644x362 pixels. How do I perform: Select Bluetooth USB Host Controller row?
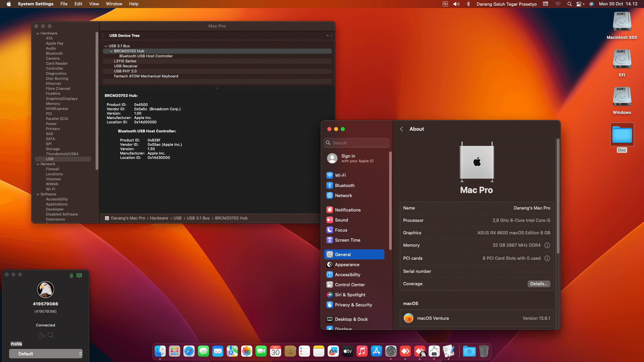217,56
